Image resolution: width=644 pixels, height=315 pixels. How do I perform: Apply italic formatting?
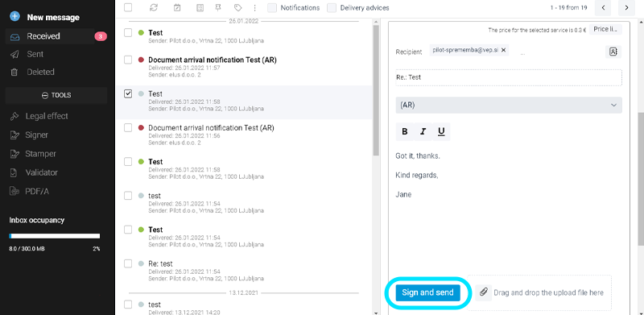(423, 131)
